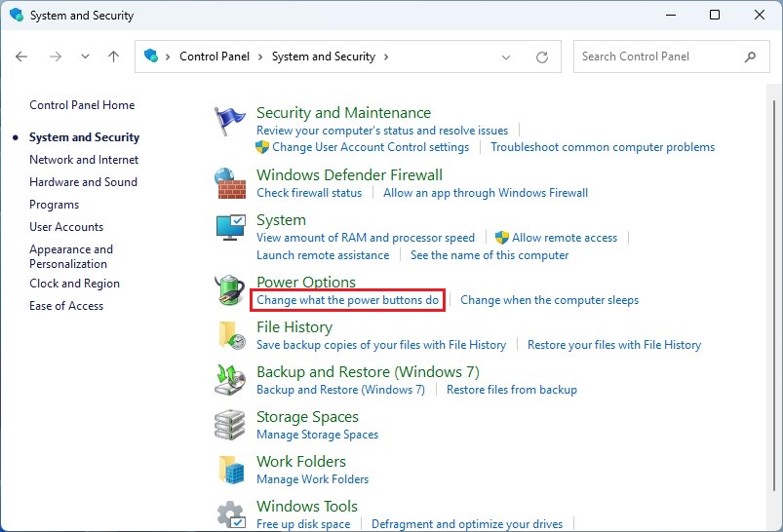Click Save backup copies with File History
Screen dimensions: 783x532
click(x=381, y=345)
